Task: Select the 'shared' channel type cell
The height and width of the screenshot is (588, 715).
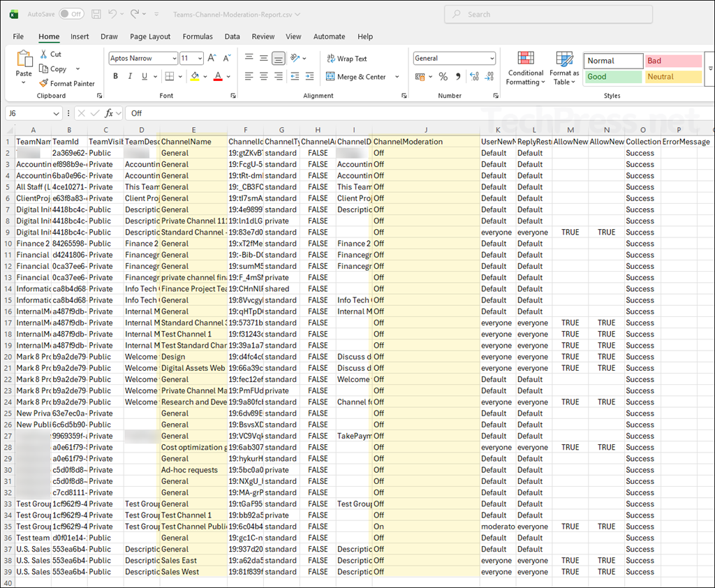Action: coord(281,288)
